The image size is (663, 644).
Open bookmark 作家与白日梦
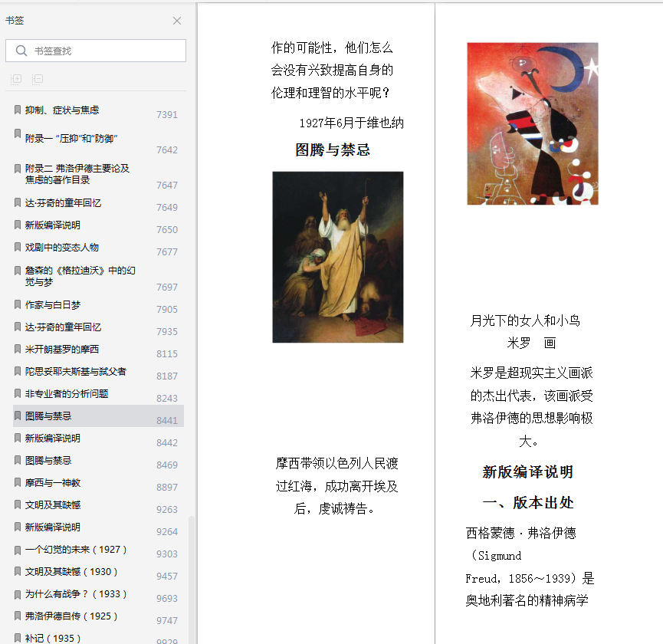(52, 305)
